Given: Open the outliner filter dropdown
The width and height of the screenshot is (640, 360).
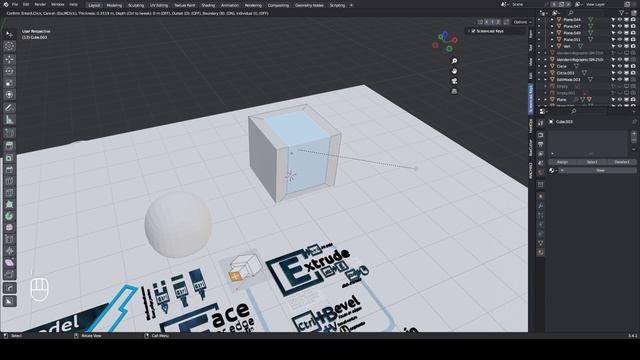Looking at the screenshot, I should 623,13.
